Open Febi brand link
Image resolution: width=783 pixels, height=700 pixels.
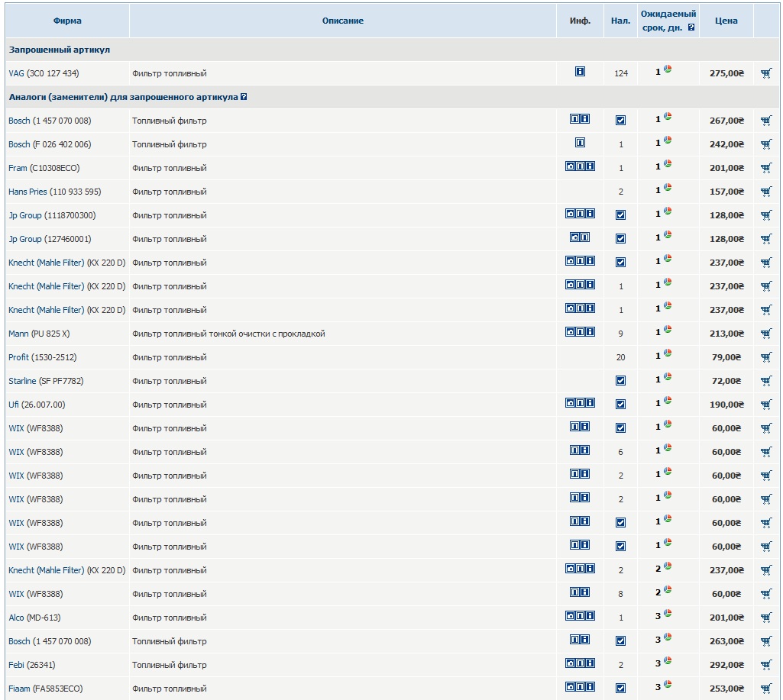point(16,665)
